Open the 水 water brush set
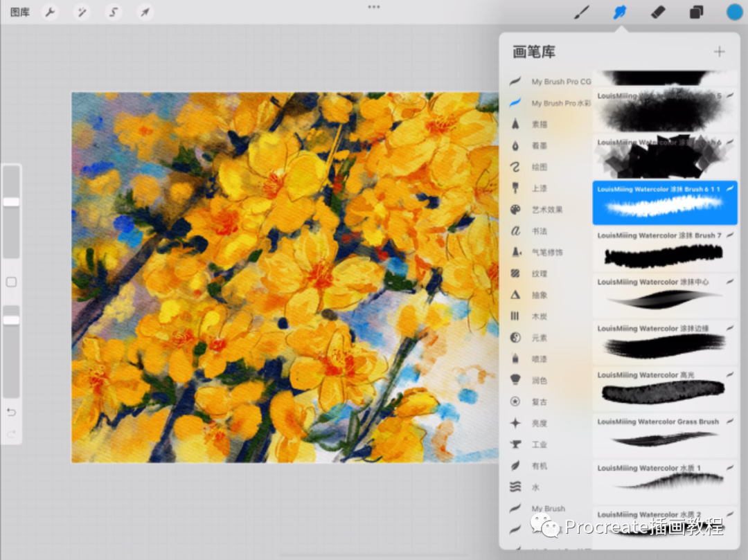This screenshot has width=748, height=560. (x=549, y=487)
